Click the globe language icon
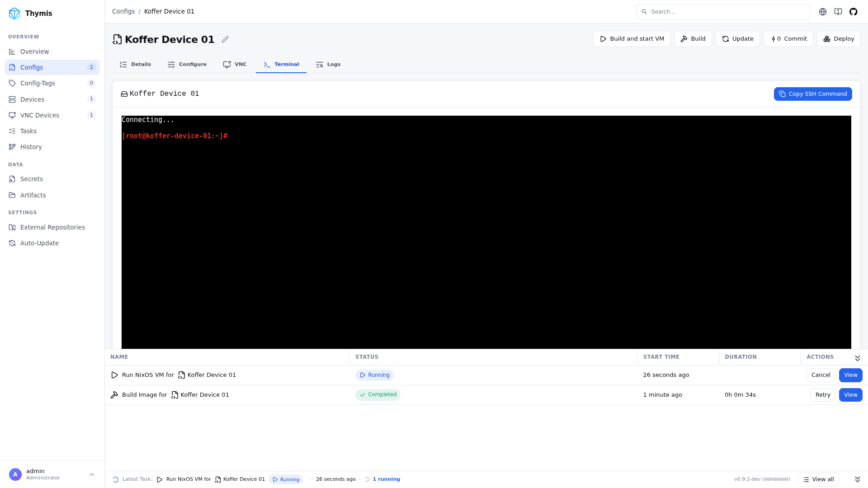 (x=823, y=12)
